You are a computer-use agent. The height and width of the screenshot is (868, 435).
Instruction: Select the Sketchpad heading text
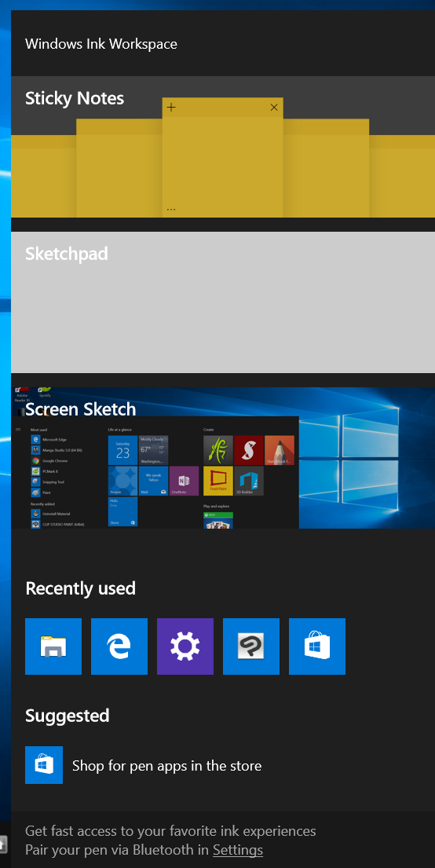click(x=67, y=254)
